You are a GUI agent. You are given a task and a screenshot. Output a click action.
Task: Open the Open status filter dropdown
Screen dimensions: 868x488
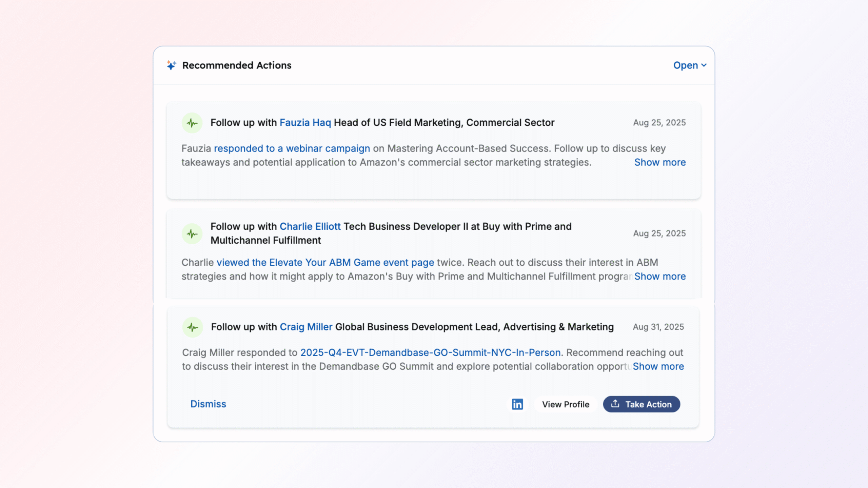coord(686,65)
